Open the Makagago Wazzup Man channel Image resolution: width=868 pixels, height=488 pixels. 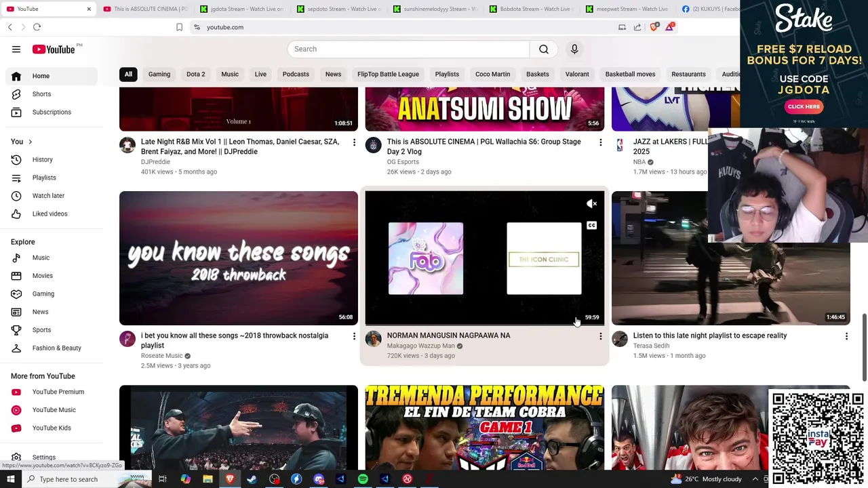pyautogui.click(x=420, y=346)
